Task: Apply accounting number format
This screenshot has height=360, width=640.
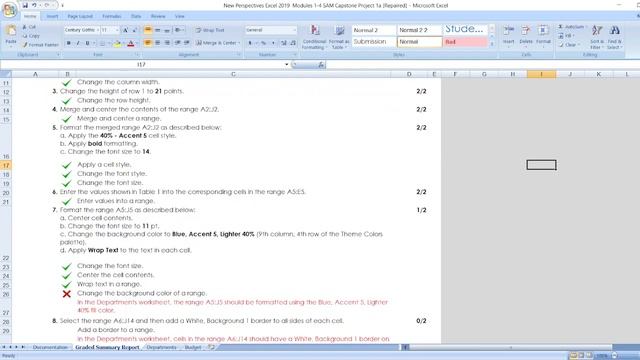Action: click(x=250, y=43)
